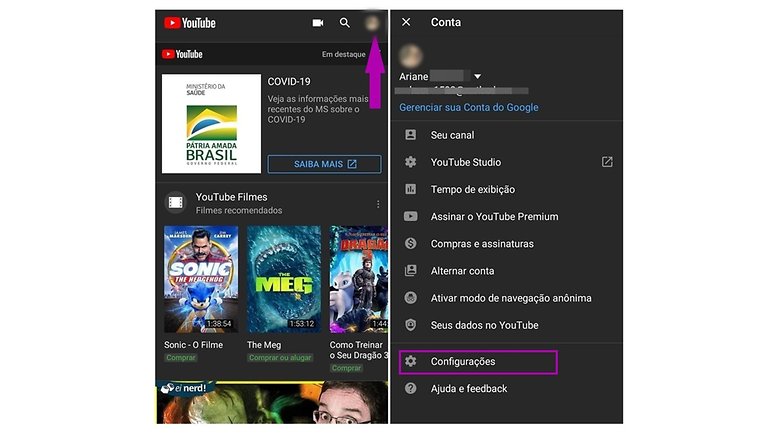Tap the Configurações gear icon
The image size is (782, 440).
pyautogui.click(x=410, y=361)
